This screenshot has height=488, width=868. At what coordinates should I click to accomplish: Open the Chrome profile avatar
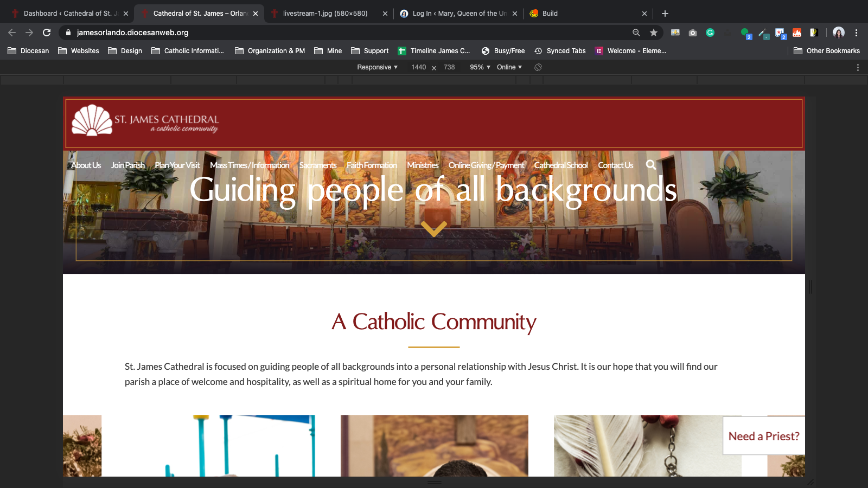839,33
